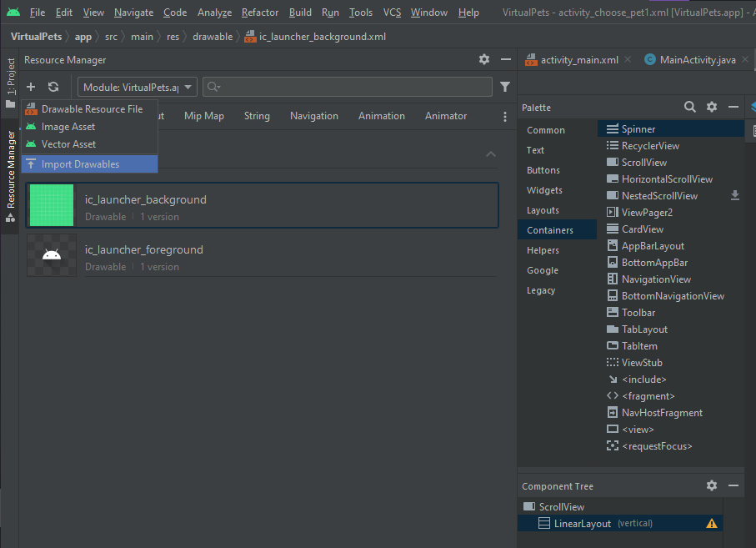Minimize the Palette panel
Viewport: 756px width, 548px height.
click(733, 107)
